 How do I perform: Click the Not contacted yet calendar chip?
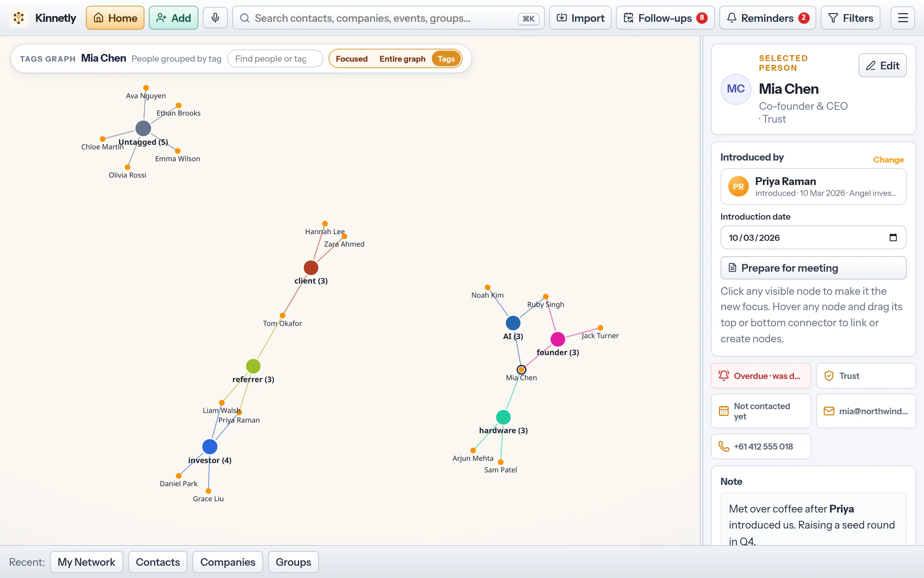click(761, 411)
